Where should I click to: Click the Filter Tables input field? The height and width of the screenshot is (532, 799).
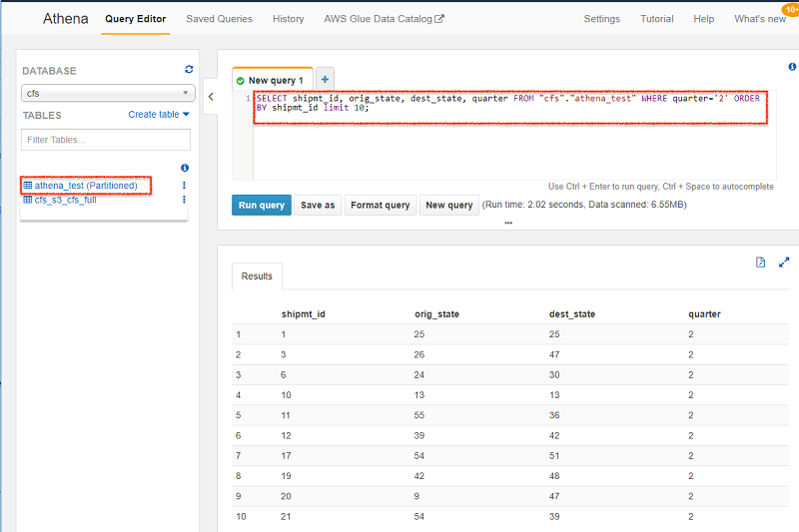(106, 140)
